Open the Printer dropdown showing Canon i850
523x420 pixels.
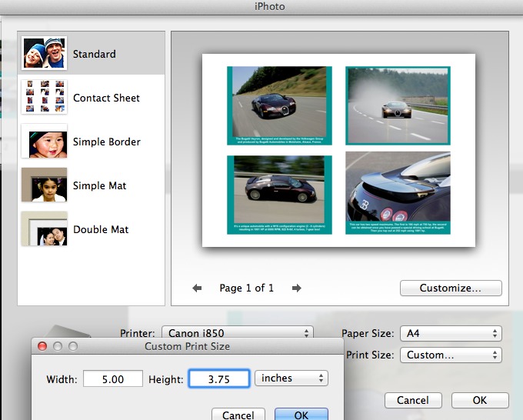point(237,333)
